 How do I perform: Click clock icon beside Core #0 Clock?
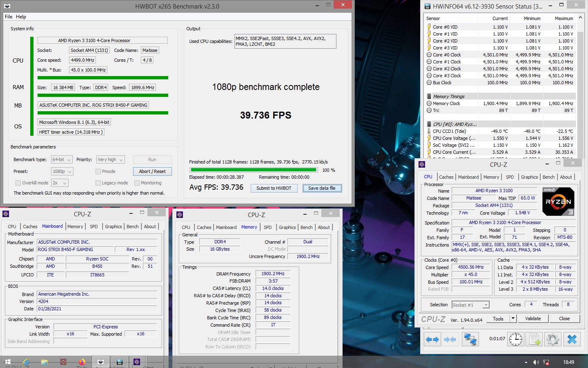(x=429, y=55)
